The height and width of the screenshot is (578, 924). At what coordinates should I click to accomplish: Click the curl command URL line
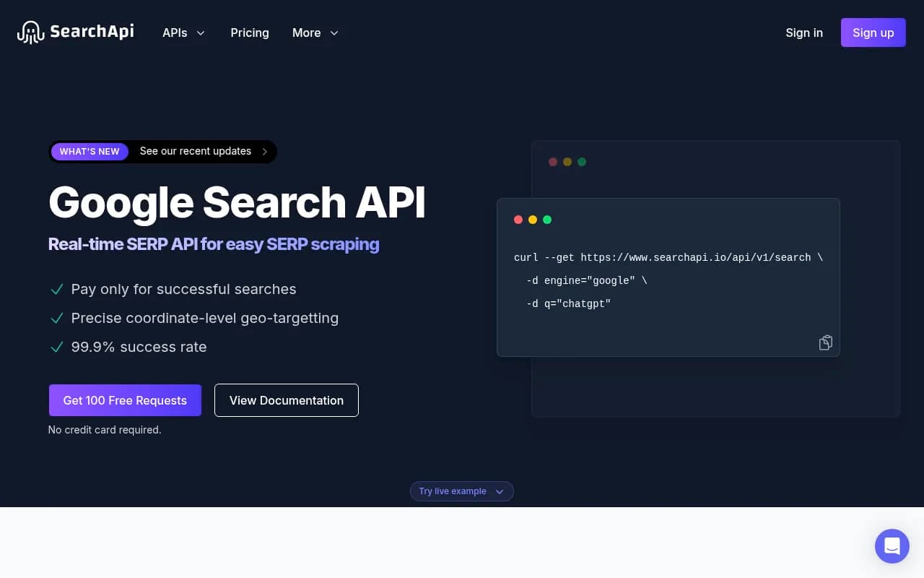pos(668,257)
